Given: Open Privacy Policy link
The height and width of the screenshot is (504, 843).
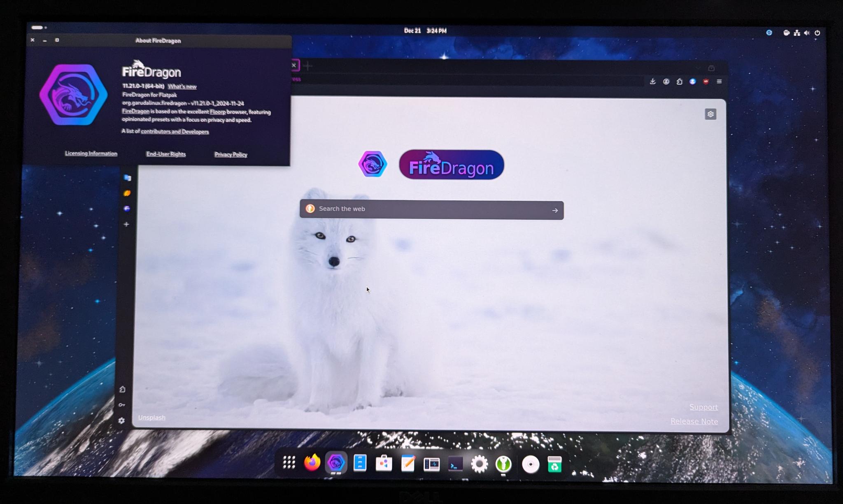Looking at the screenshot, I should coord(231,154).
